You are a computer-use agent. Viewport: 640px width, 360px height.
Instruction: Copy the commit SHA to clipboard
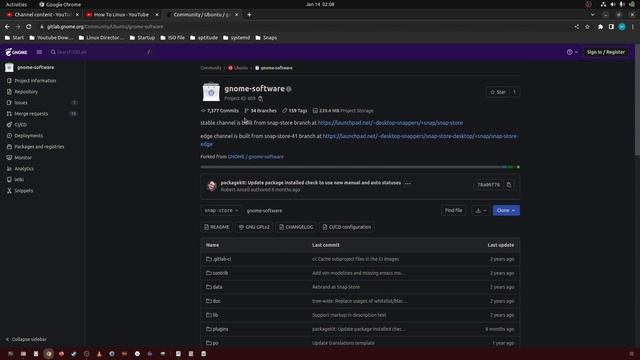point(509,185)
